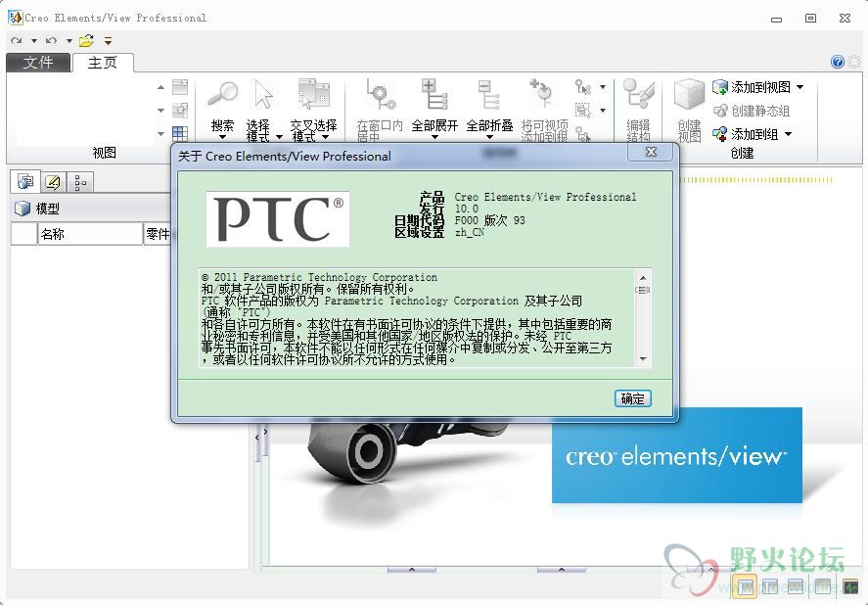Click the blue help question-mark icon
This screenshot has height=605, width=868.
pyautogui.click(x=838, y=62)
